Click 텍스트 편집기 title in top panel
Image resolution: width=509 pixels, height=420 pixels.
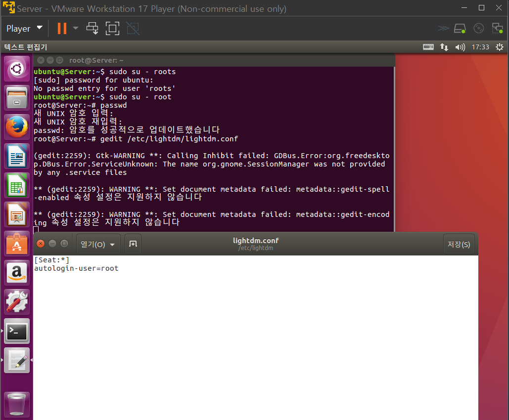tap(26, 47)
